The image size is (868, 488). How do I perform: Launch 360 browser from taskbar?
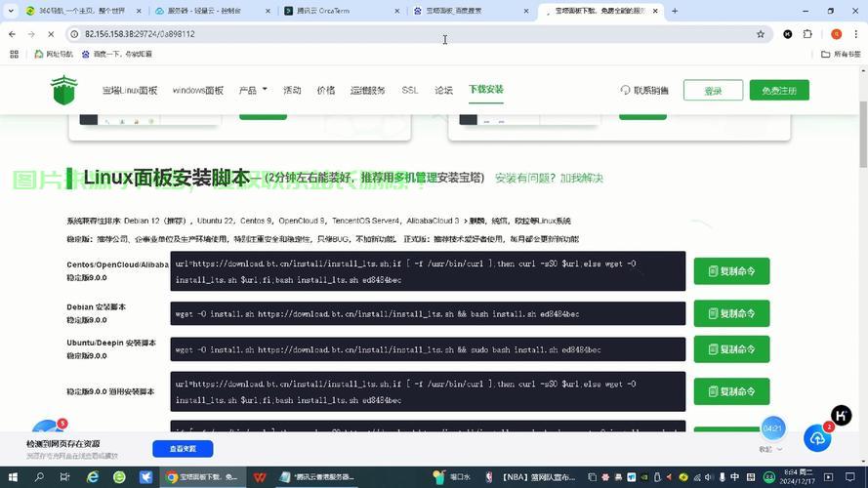click(x=119, y=477)
